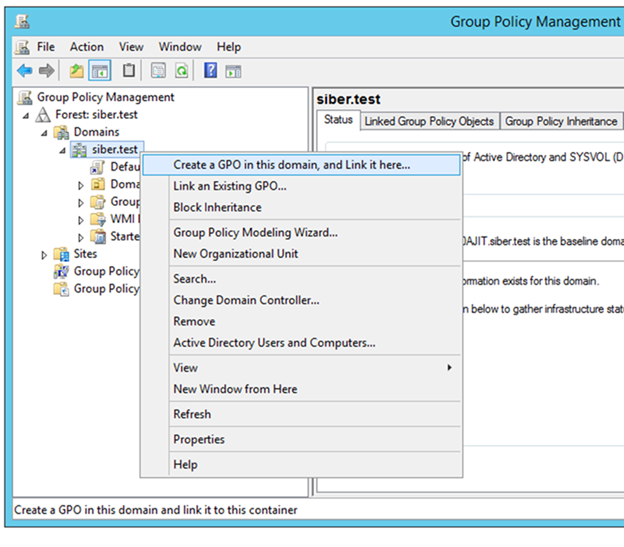The image size is (624, 547).
Task: Choose New Window from Here
Action: tap(301, 389)
